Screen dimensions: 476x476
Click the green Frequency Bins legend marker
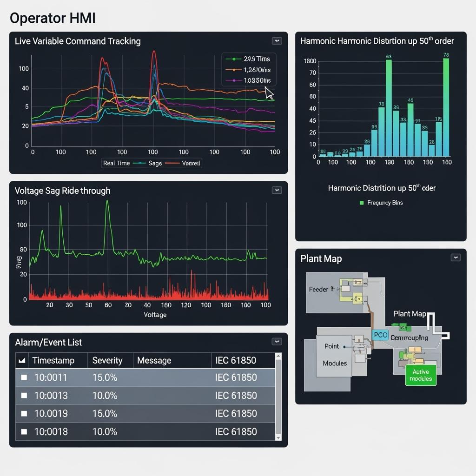pos(361,203)
